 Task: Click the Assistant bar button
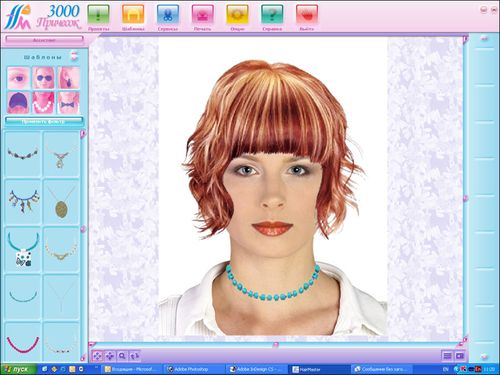pos(44,40)
